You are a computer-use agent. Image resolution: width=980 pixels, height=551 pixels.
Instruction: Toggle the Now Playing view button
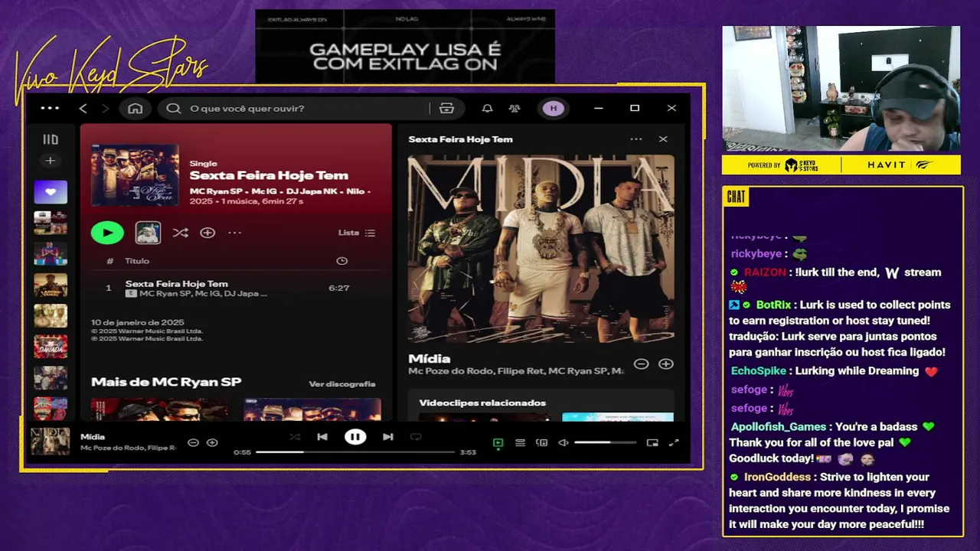coord(498,442)
